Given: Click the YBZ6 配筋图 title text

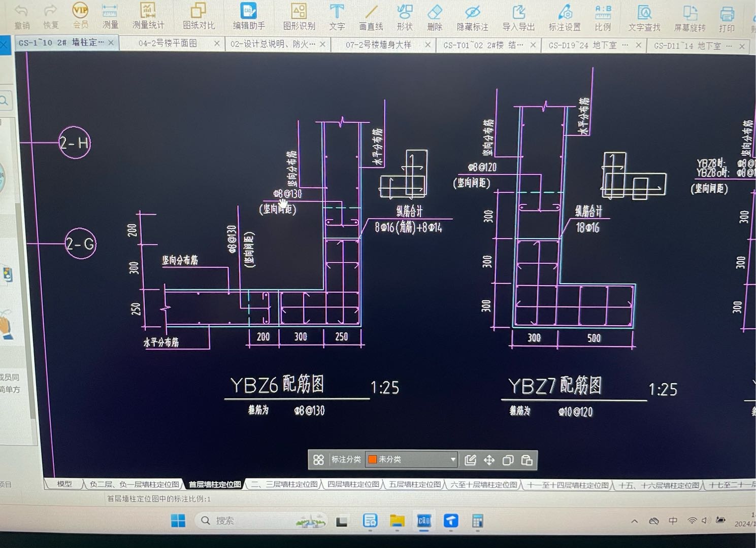Looking at the screenshot, I should coord(277,384).
